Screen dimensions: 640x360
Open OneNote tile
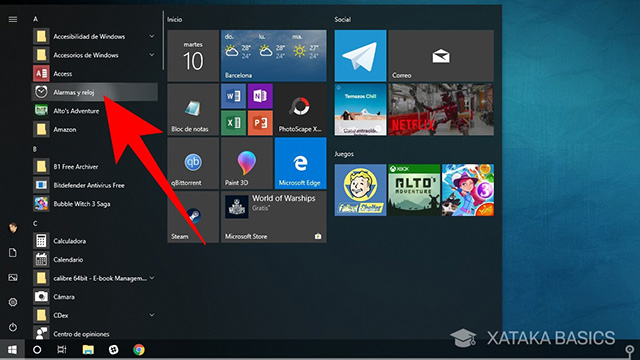point(260,96)
